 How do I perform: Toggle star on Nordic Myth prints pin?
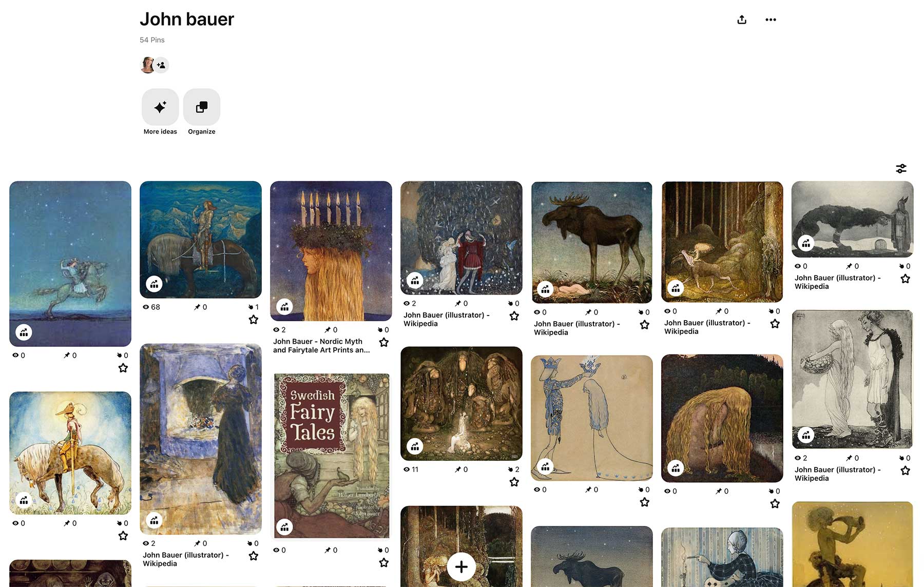coord(384,342)
